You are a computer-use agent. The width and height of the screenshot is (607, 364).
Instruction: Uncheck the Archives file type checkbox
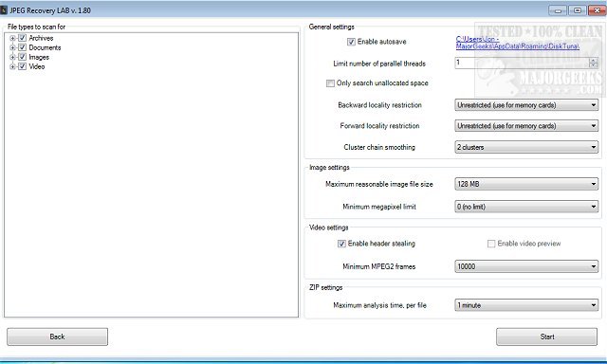click(x=22, y=38)
